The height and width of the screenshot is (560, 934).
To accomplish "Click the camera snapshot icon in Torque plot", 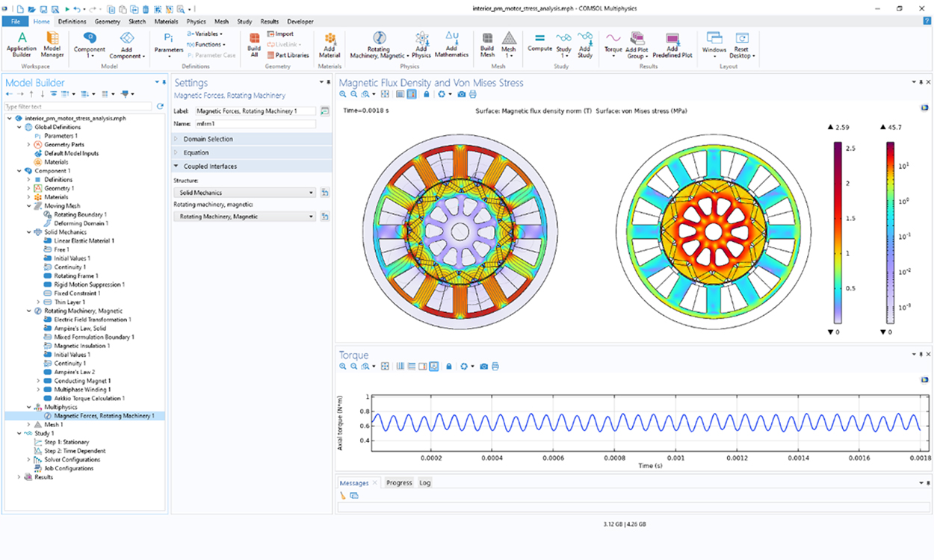I will [x=484, y=366].
